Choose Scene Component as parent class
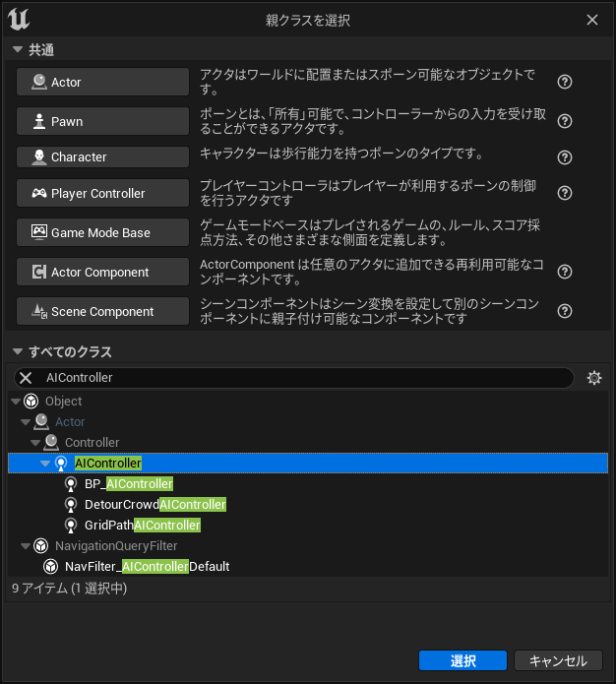This screenshot has height=684, width=616. click(x=103, y=311)
